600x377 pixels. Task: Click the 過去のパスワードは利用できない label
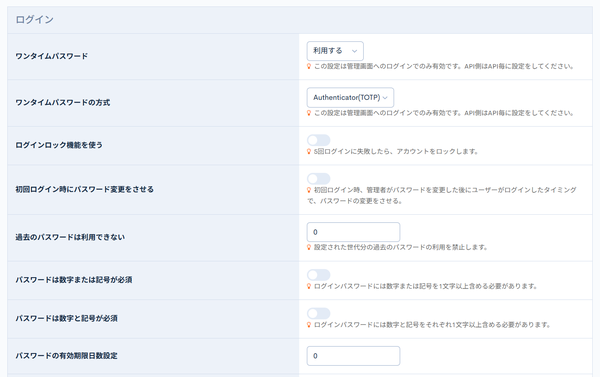[70, 237]
